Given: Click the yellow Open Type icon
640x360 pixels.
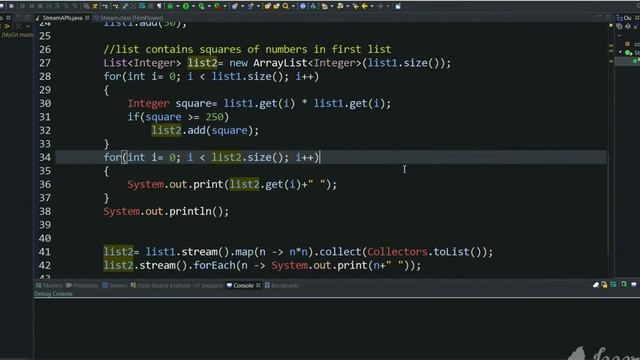Looking at the screenshot, I should (x=267, y=6).
